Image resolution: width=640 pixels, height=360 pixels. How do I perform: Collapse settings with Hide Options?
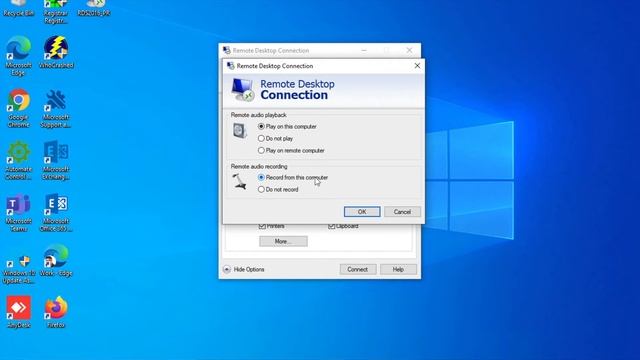(x=244, y=269)
